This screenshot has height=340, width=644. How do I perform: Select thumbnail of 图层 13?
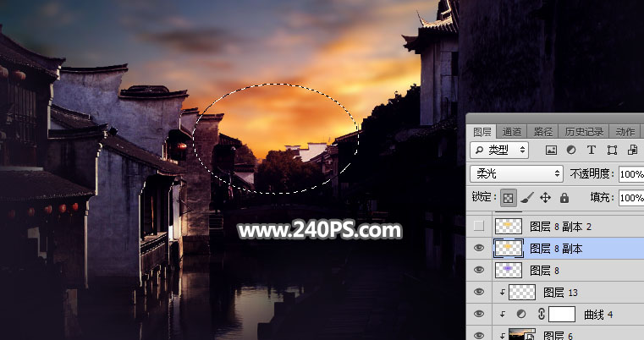pos(522,293)
